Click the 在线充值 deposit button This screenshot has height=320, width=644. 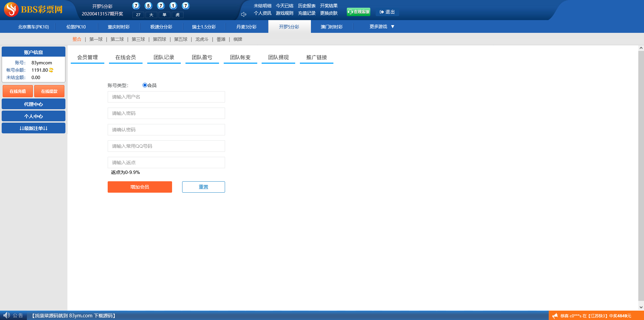(x=18, y=91)
